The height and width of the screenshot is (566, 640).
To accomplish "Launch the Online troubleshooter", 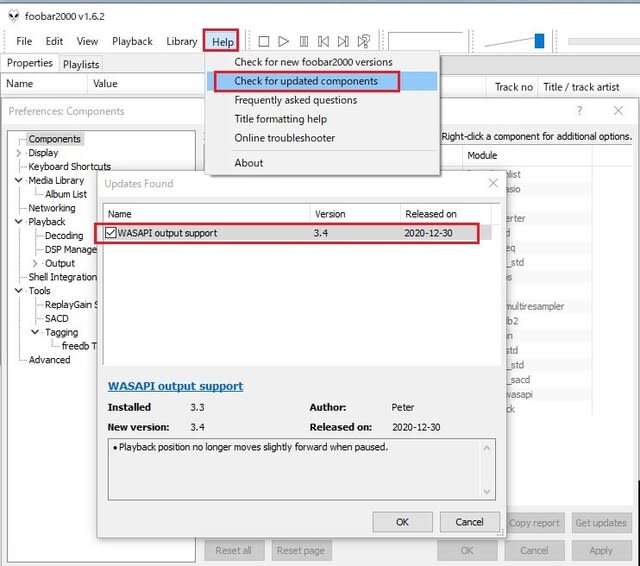I will pyautogui.click(x=284, y=138).
